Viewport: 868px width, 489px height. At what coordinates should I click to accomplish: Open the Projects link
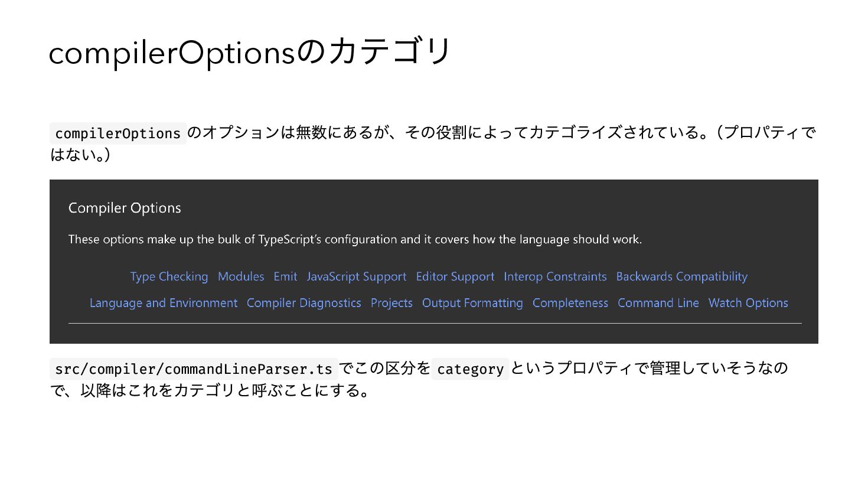pyautogui.click(x=391, y=304)
